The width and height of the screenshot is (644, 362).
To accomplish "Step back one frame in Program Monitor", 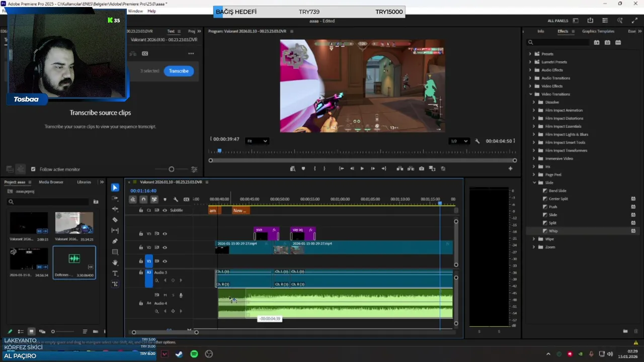I will tap(352, 168).
